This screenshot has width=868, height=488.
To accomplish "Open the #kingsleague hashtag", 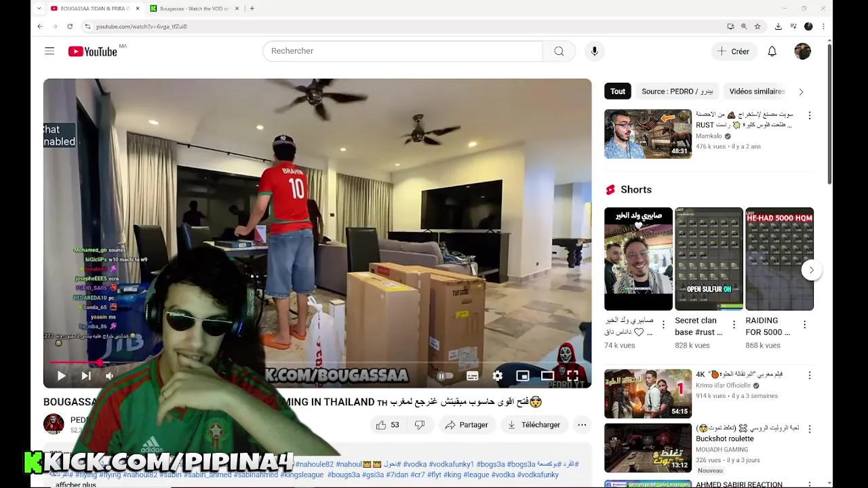I will 302,474.
